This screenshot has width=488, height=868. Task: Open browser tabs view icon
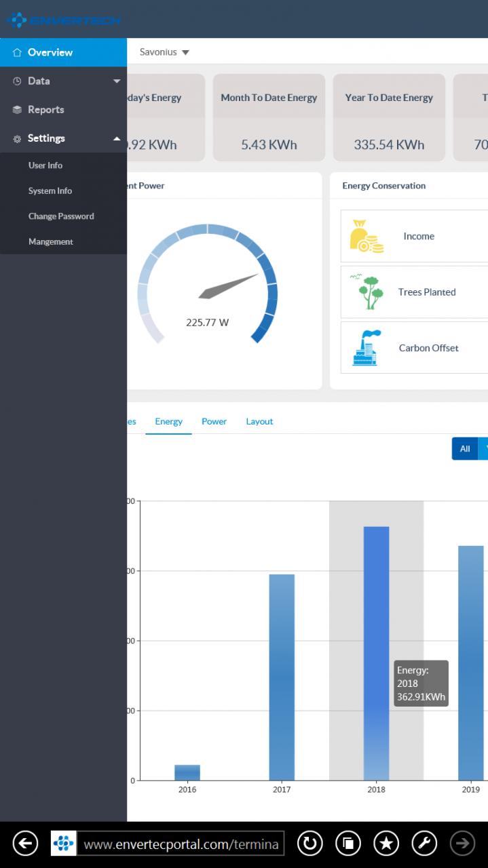[x=348, y=844]
